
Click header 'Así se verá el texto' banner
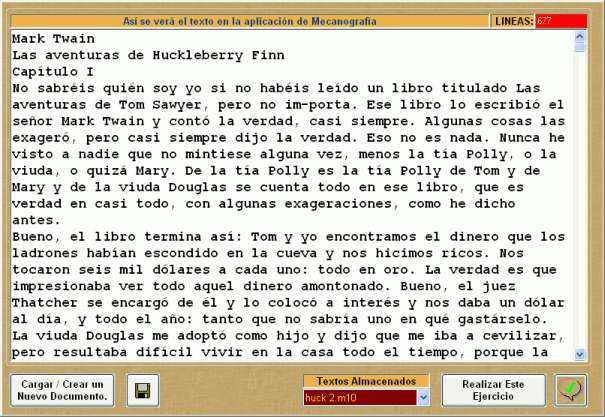point(249,21)
